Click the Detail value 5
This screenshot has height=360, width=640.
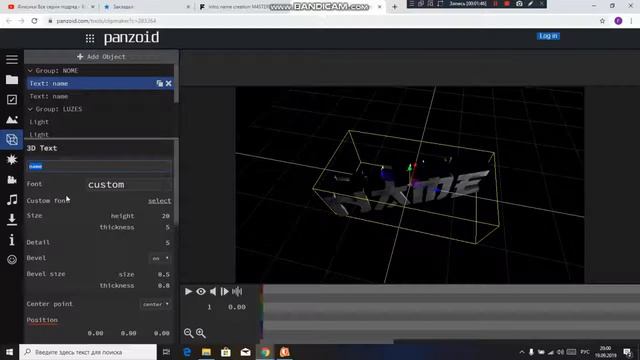point(167,243)
